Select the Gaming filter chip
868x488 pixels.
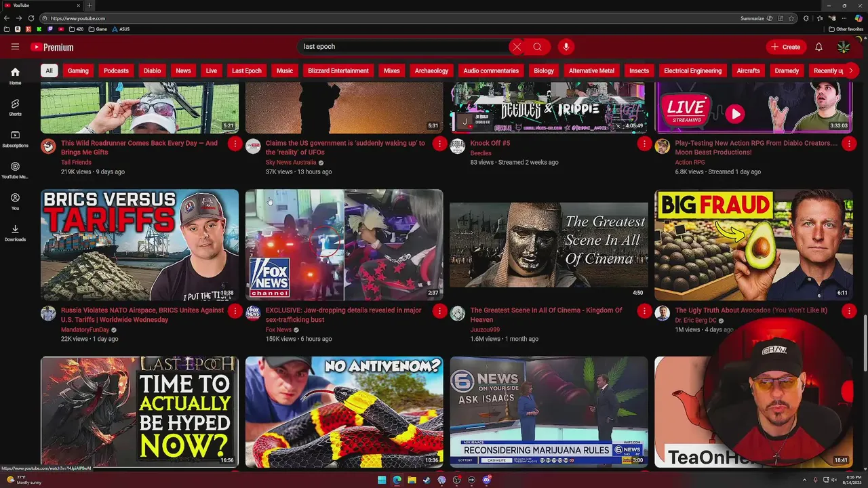(78, 70)
